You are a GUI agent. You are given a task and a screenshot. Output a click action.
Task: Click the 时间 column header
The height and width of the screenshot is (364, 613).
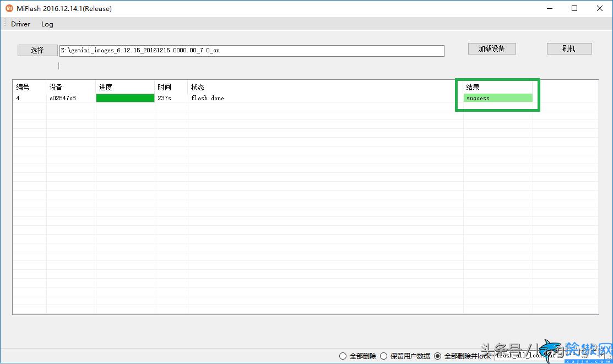(x=171, y=87)
